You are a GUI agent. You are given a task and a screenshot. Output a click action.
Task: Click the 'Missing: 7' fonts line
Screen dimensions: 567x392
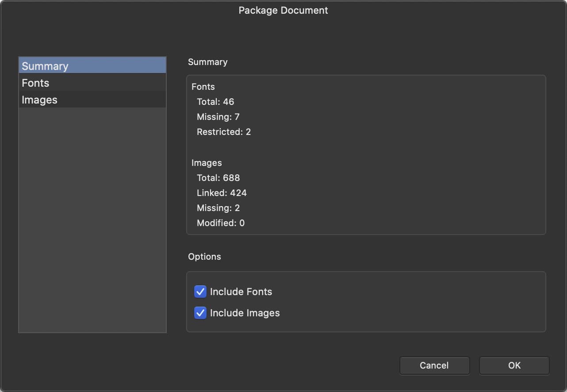pos(218,117)
